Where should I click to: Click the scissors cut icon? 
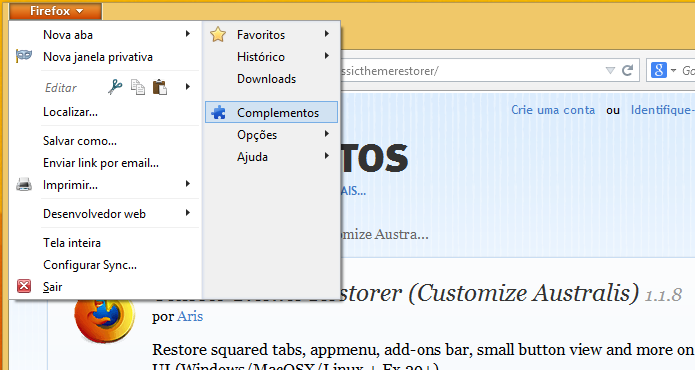coord(115,87)
